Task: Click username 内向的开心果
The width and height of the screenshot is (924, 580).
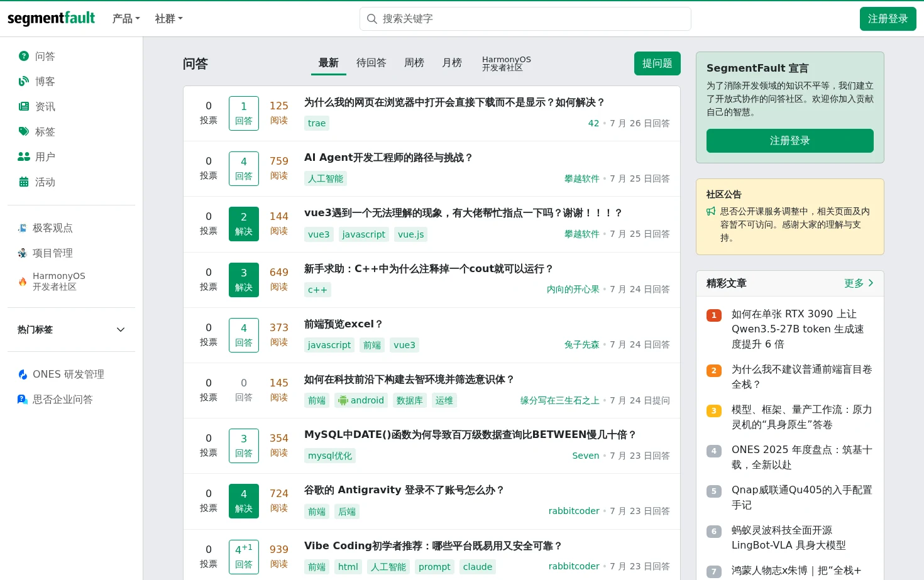Action: pyautogui.click(x=573, y=290)
